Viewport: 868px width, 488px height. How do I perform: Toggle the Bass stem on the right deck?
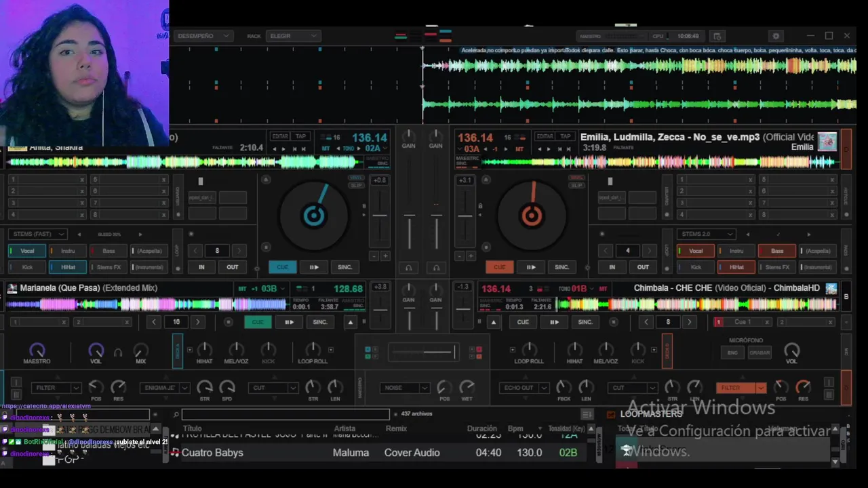777,251
